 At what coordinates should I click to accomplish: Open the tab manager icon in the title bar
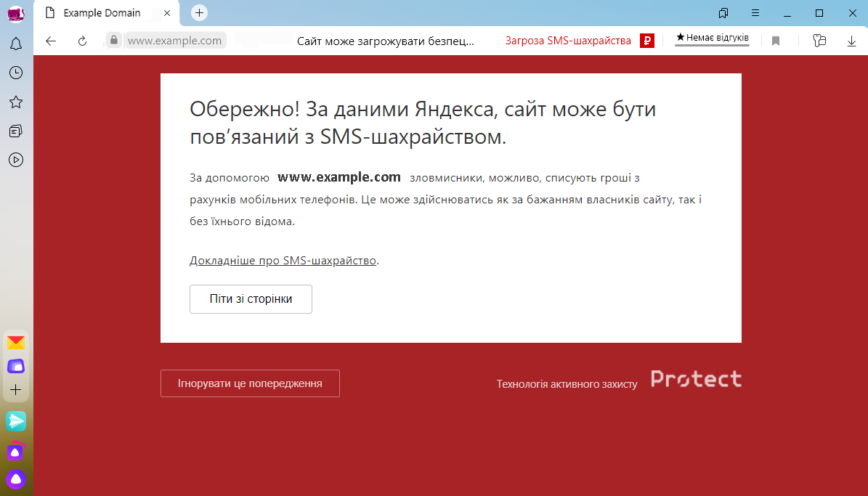pyautogui.click(x=723, y=13)
